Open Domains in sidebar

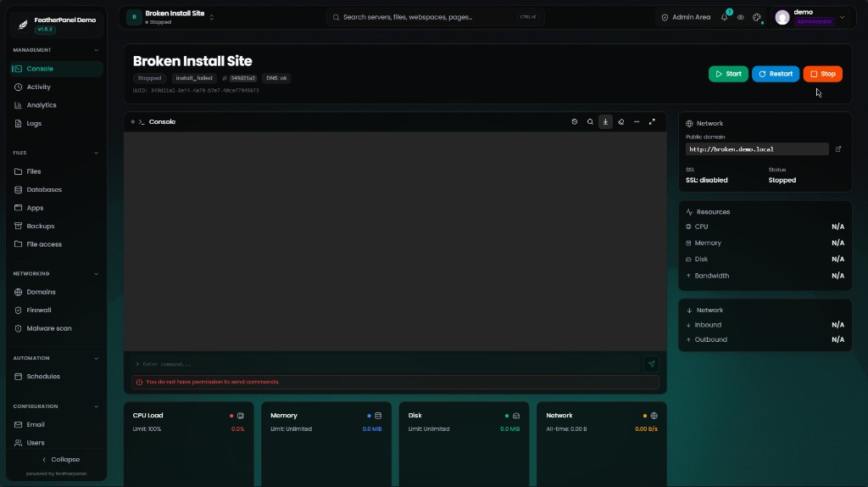coord(57,292)
